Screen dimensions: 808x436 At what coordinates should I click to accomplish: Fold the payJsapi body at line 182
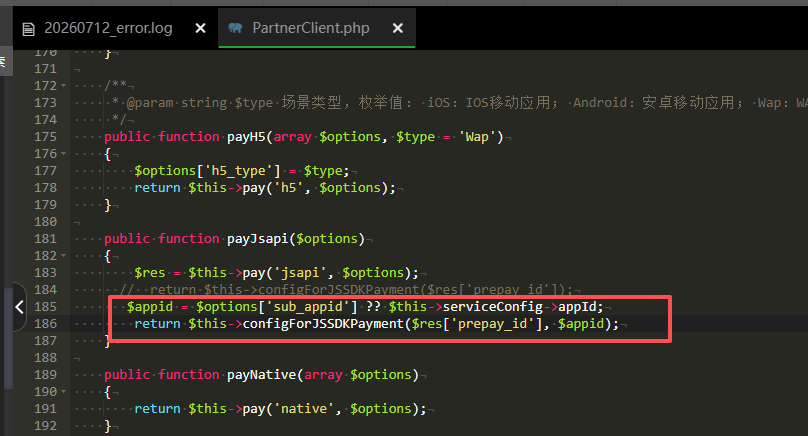point(63,256)
